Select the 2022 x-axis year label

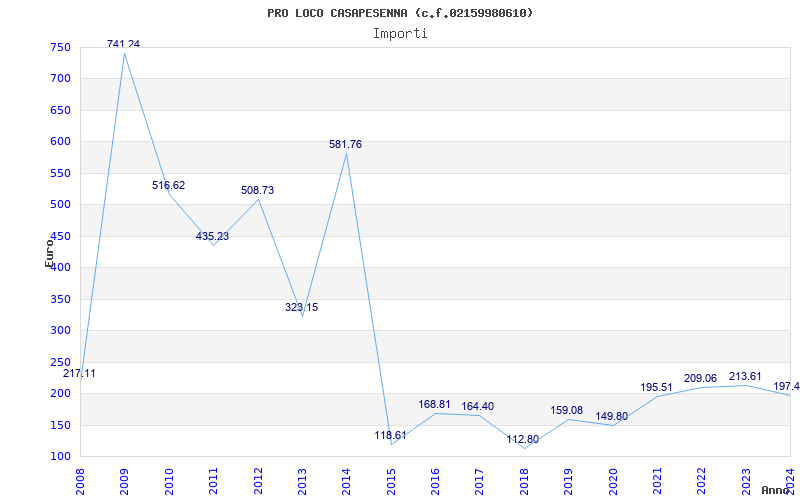[x=701, y=481]
